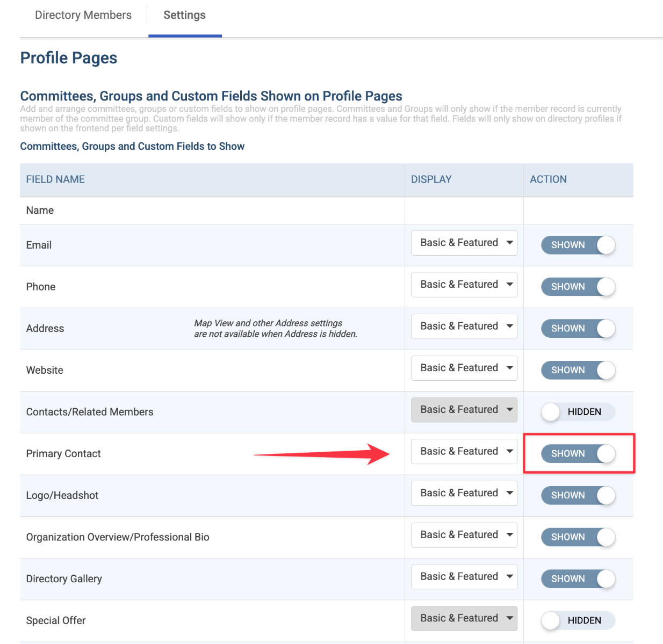Select the Settings tab
Screen dimensions: 663x644
click(185, 15)
